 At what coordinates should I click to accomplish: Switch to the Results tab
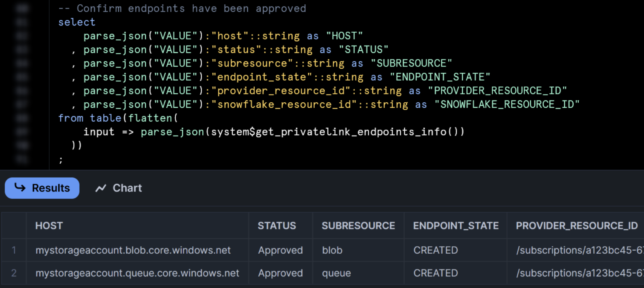click(x=42, y=188)
